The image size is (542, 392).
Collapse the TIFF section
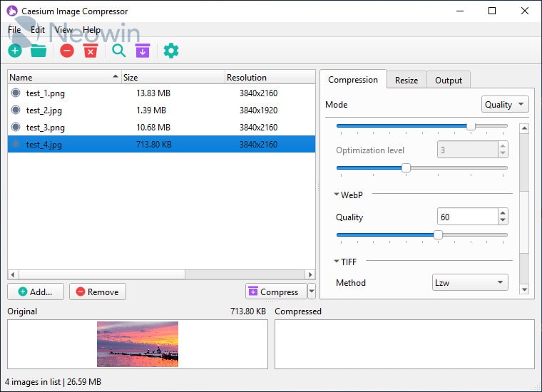[337, 262]
